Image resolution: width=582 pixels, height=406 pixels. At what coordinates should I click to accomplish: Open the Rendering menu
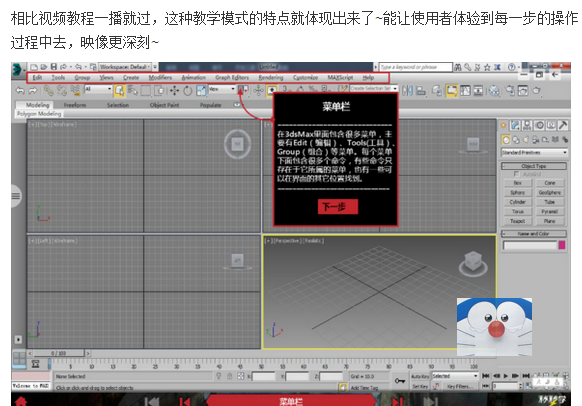[x=271, y=78]
